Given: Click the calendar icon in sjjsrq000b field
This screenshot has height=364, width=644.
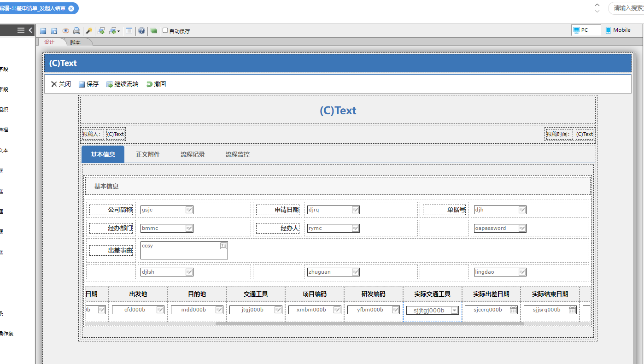Looking at the screenshot, I should click(x=572, y=310).
